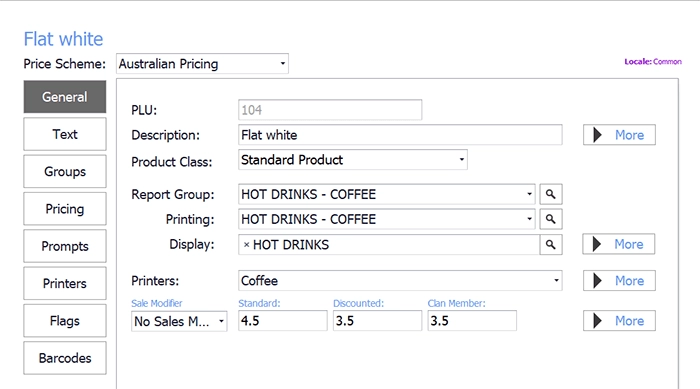Open the Prompts tab

coord(65,246)
